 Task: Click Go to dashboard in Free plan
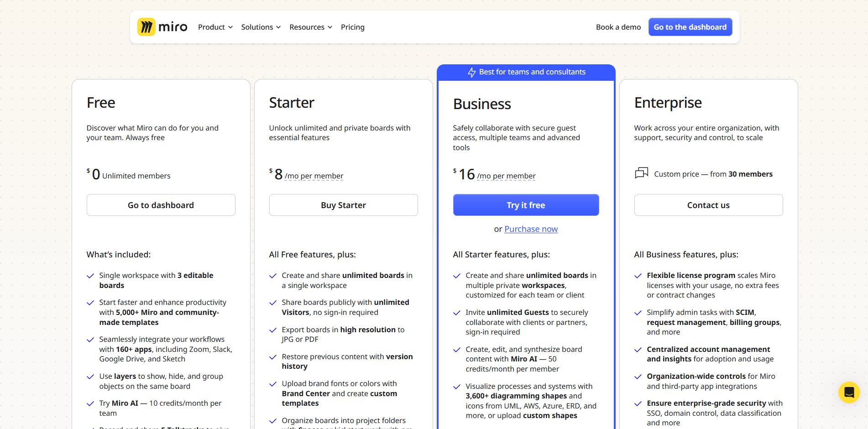point(161,205)
